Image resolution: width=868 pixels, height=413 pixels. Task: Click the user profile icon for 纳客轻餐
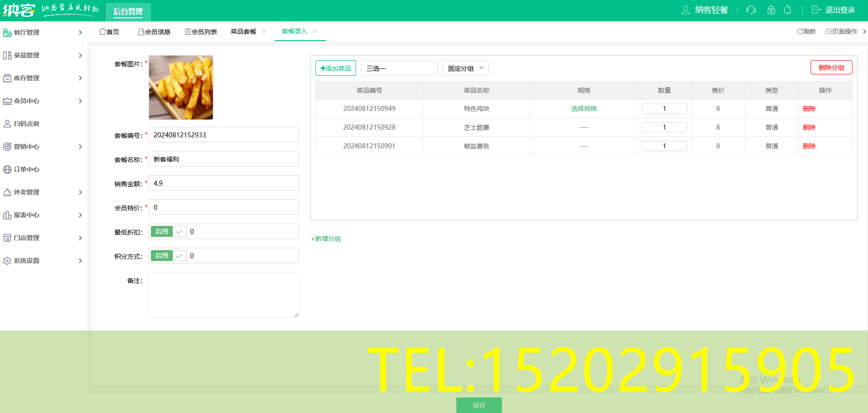tap(686, 10)
